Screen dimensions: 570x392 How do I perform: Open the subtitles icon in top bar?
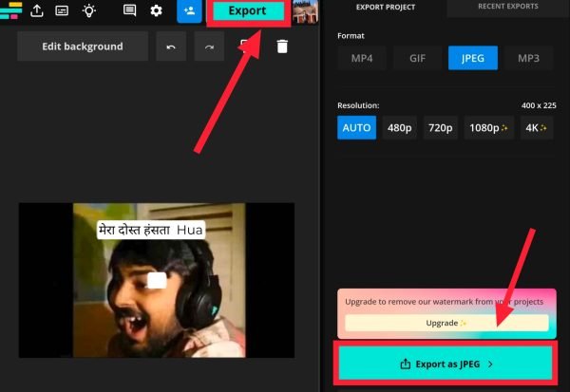coord(62,11)
